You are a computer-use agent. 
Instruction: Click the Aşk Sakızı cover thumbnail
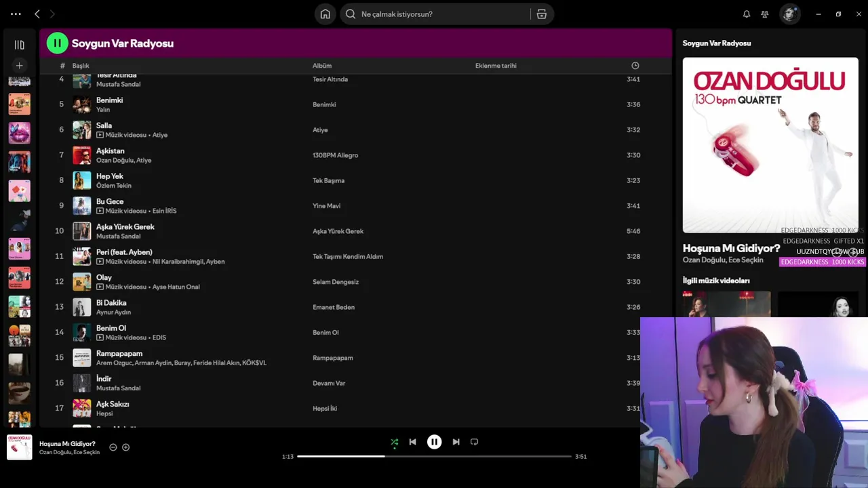click(x=81, y=408)
